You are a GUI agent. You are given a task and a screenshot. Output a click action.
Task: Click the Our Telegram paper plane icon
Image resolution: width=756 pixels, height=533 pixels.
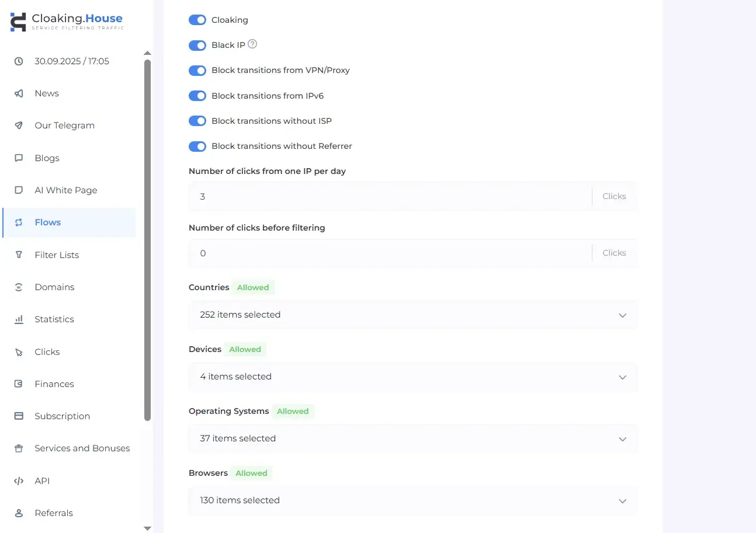pyautogui.click(x=18, y=125)
